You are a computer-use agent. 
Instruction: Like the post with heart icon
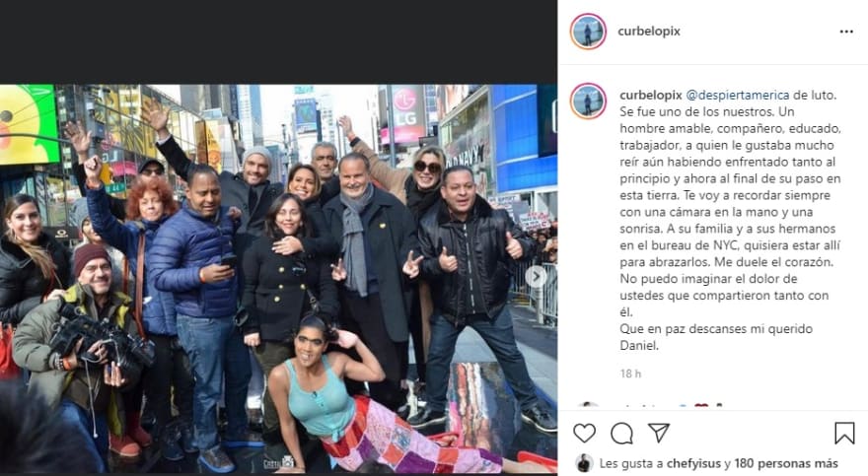[x=585, y=434]
